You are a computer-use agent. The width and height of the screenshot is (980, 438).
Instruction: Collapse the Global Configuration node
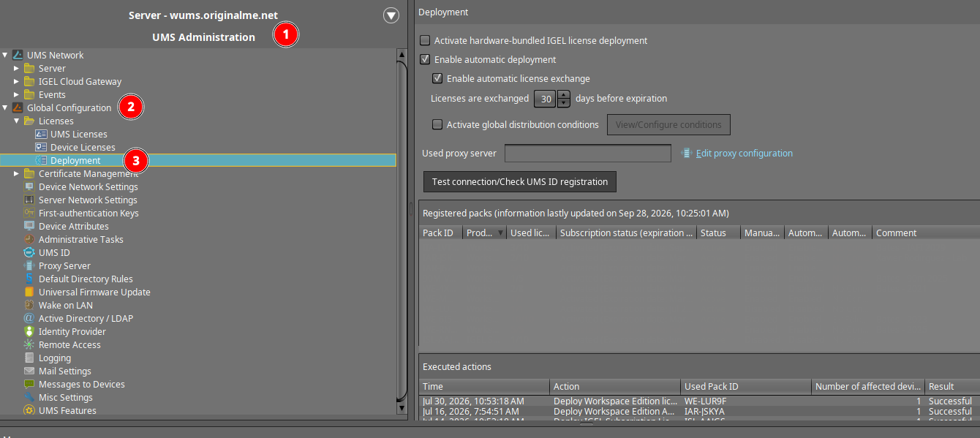pyautogui.click(x=5, y=108)
